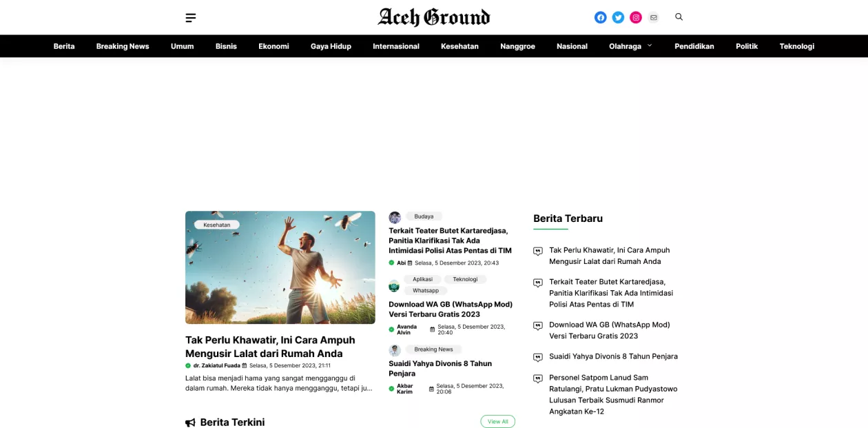868x428 pixels.
Task: Open the Instagram social icon
Action: [x=636, y=17]
